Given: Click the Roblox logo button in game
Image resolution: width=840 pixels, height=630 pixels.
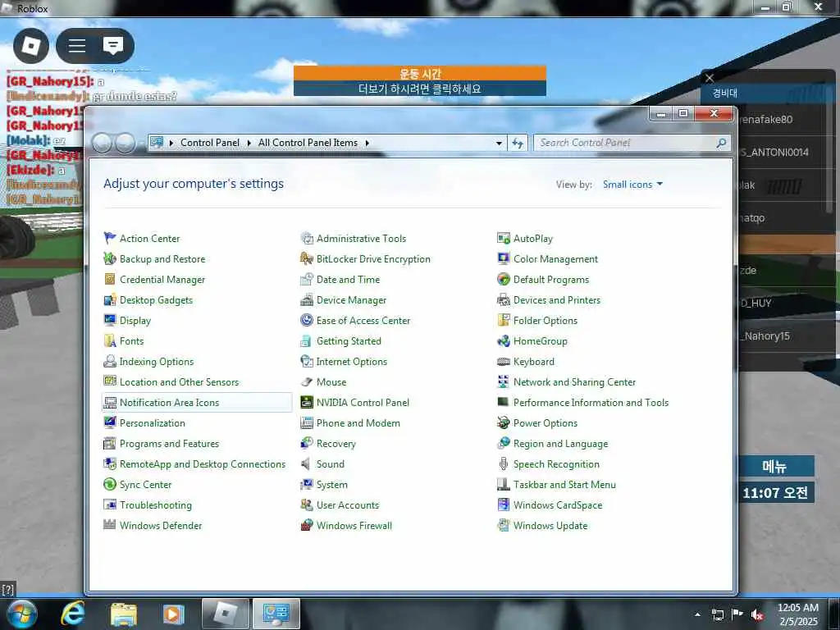Looking at the screenshot, I should [31, 46].
